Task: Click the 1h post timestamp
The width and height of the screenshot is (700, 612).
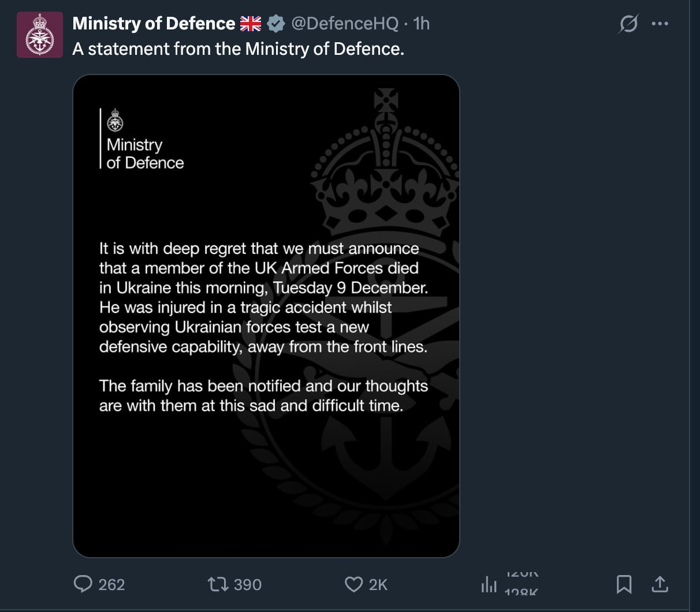Action: 422,24
